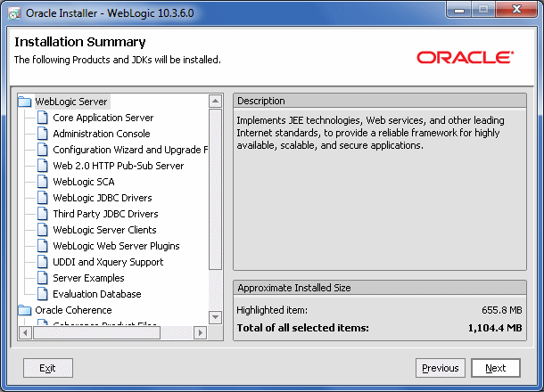The width and height of the screenshot is (544, 392).
Task: Select Web 2.0 HTTP Pub-Sub Server item
Action: coord(119,166)
